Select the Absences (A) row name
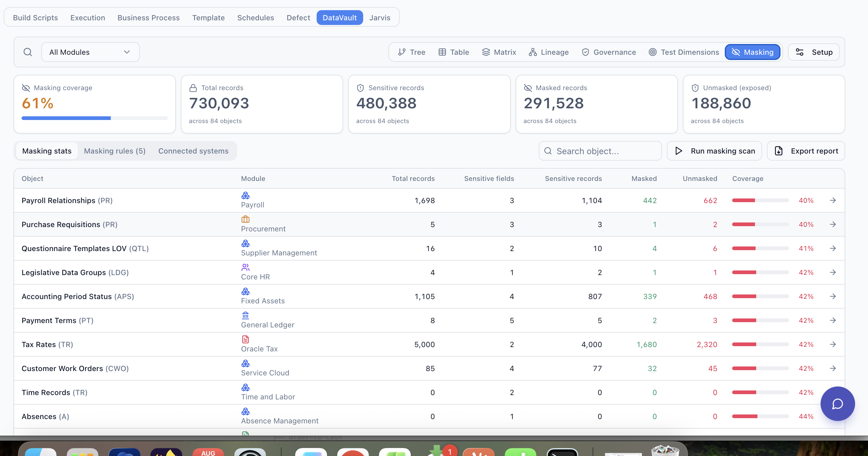Image resolution: width=868 pixels, height=456 pixels. pos(45,416)
